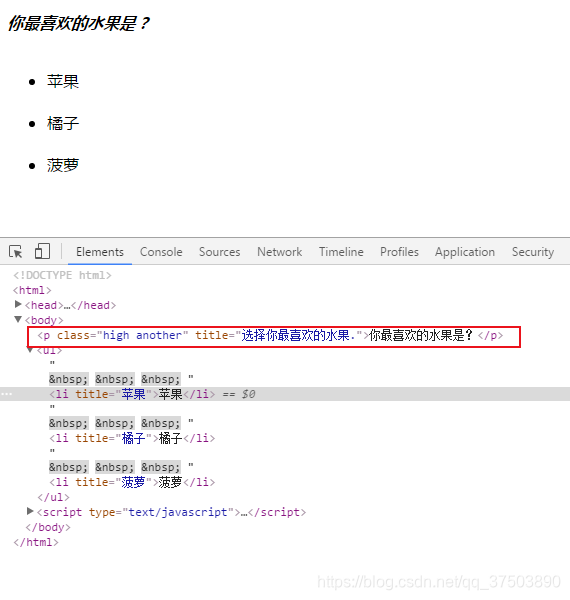The height and width of the screenshot is (600, 570).
Task: Activate the inspect element picker icon
Action: click(x=16, y=252)
